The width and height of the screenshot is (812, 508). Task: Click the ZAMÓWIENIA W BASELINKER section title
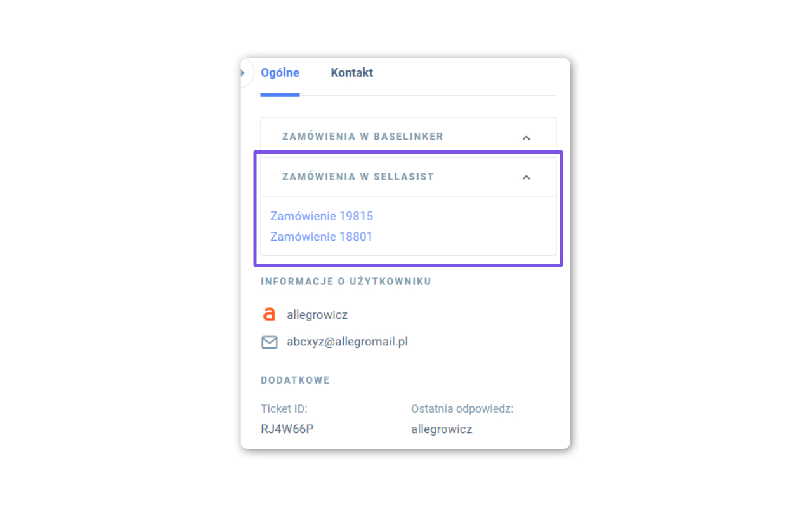pyautogui.click(x=362, y=137)
